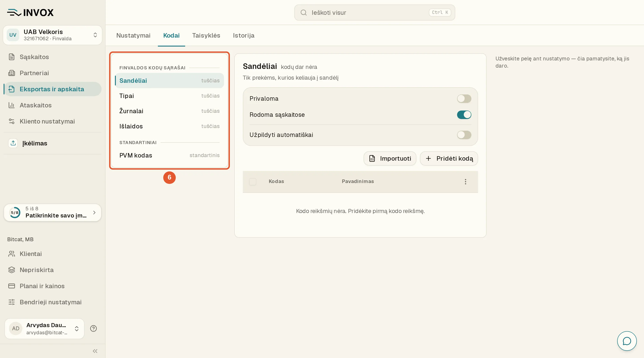Tick the select-all checkbox in table header
This screenshot has height=358, width=644.
[x=252, y=182]
